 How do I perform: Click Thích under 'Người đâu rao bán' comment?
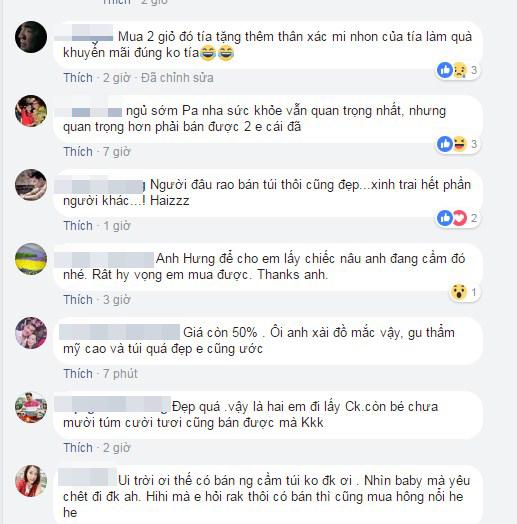[78, 226]
